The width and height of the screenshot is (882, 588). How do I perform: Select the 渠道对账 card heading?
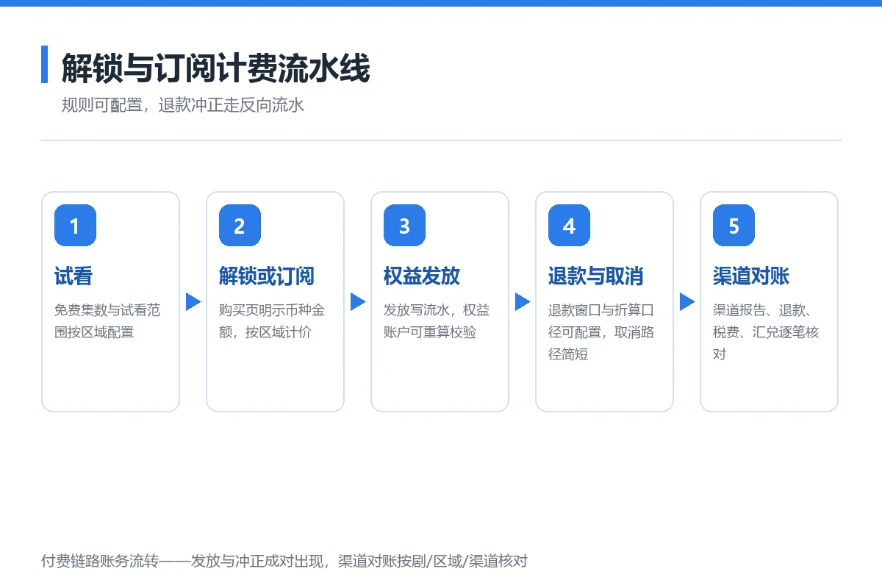point(751,276)
